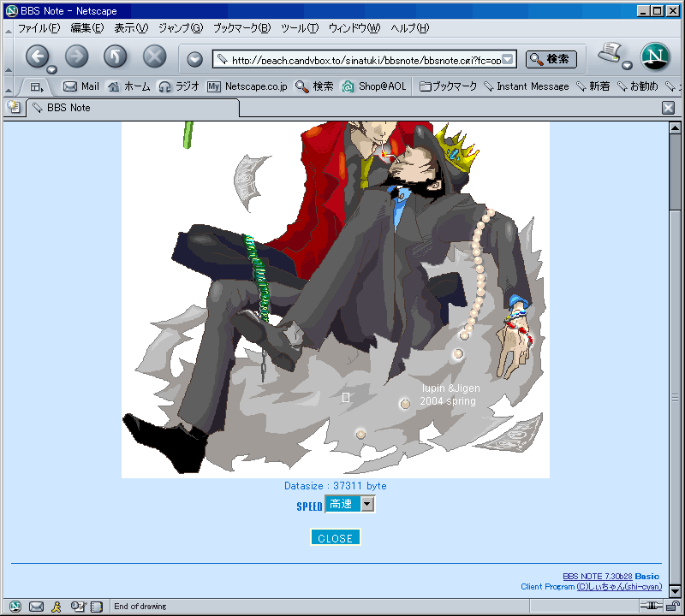
Task: Maximize the Netscape window
Action: 657,11
